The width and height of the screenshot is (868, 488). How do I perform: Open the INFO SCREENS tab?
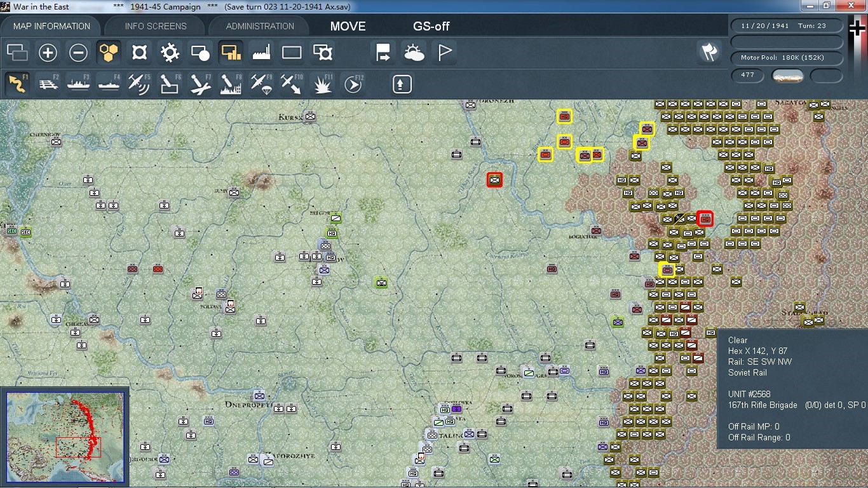pos(156,26)
